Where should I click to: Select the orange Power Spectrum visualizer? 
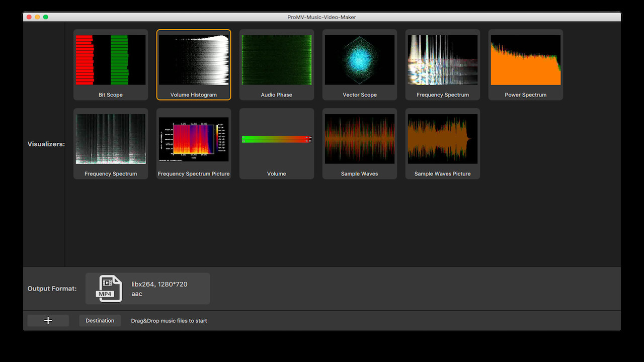tap(526, 64)
